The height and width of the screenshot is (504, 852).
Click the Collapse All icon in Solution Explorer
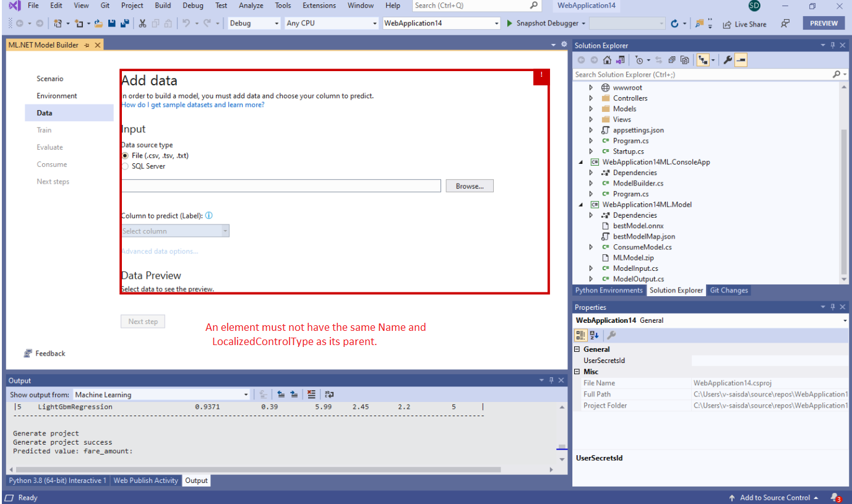tap(672, 60)
